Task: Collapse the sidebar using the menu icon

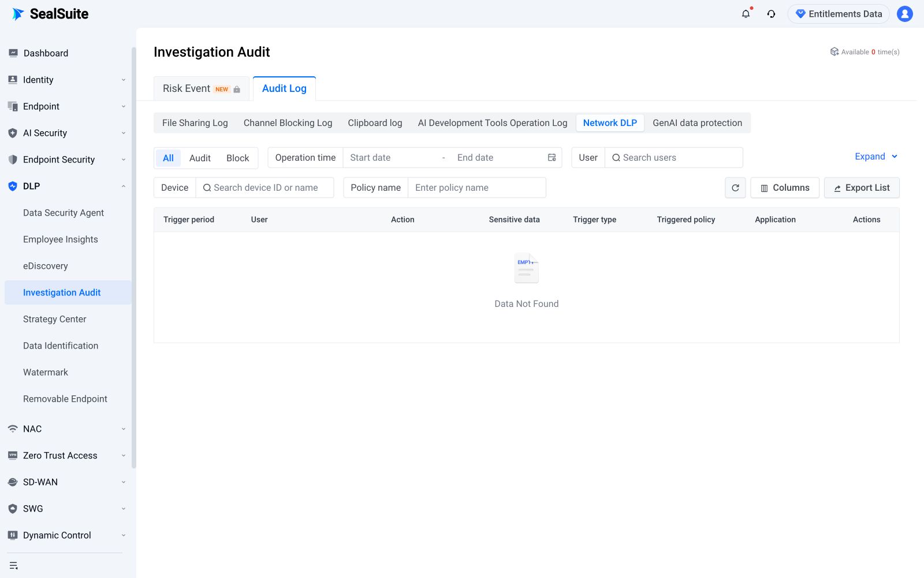Action: pos(14,565)
